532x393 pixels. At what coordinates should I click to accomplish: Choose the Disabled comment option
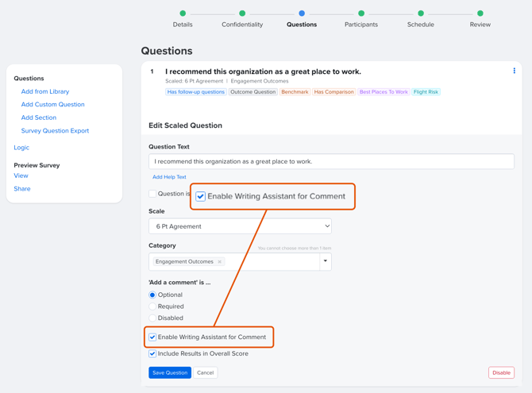152,318
